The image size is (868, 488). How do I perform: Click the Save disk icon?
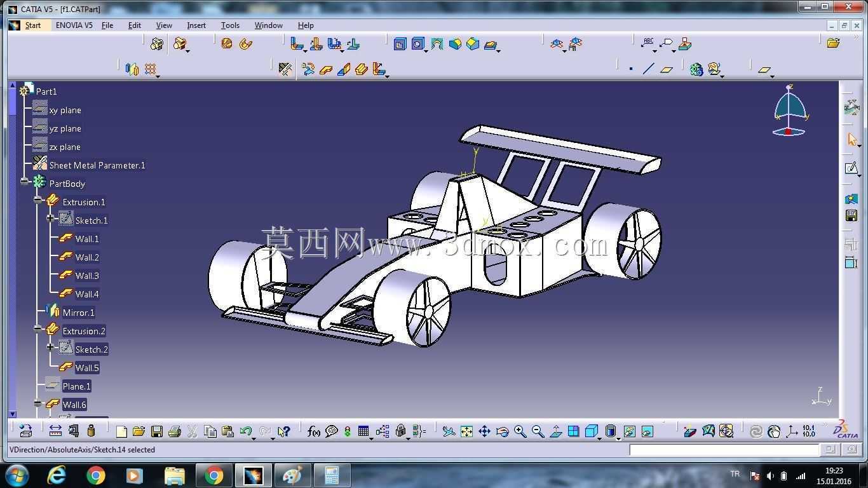(x=156, y=431)
